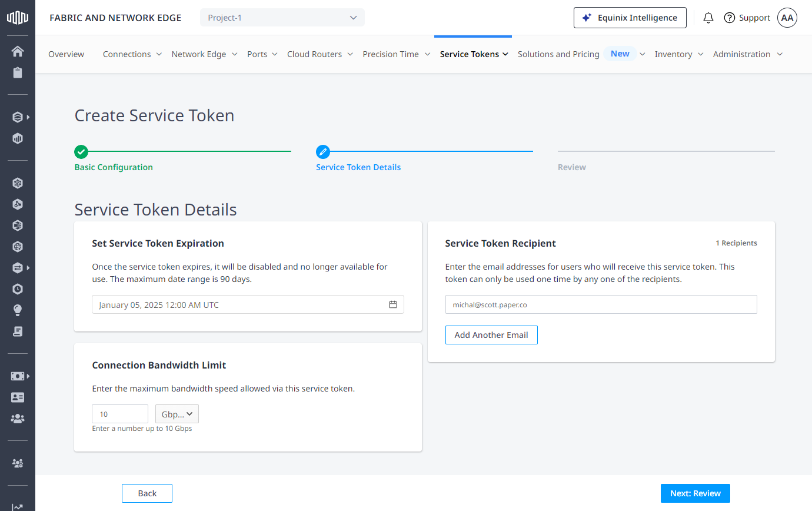Open the striped layers hexagon sidebar icon
This screenshot has width=812, height=511.
18,225
